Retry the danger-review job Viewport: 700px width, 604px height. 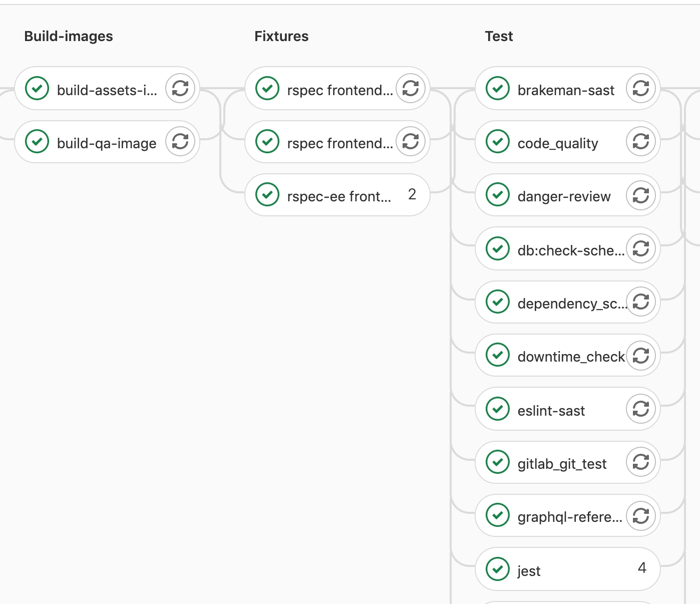[641, 195]
